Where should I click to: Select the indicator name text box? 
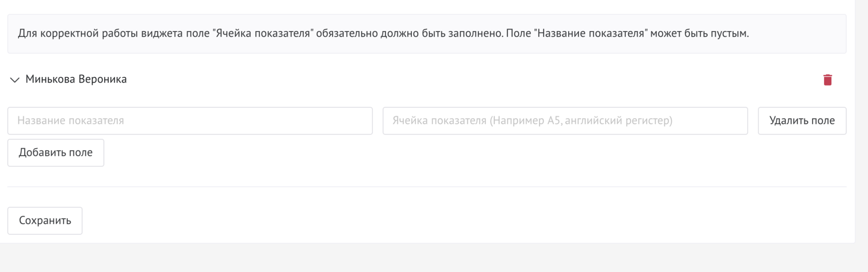[190, 121]
